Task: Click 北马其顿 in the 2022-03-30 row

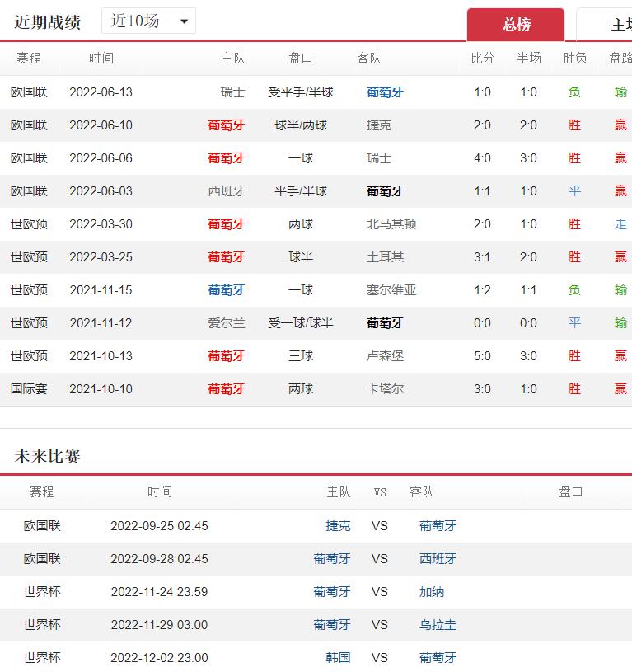Action: click(391, 224)
